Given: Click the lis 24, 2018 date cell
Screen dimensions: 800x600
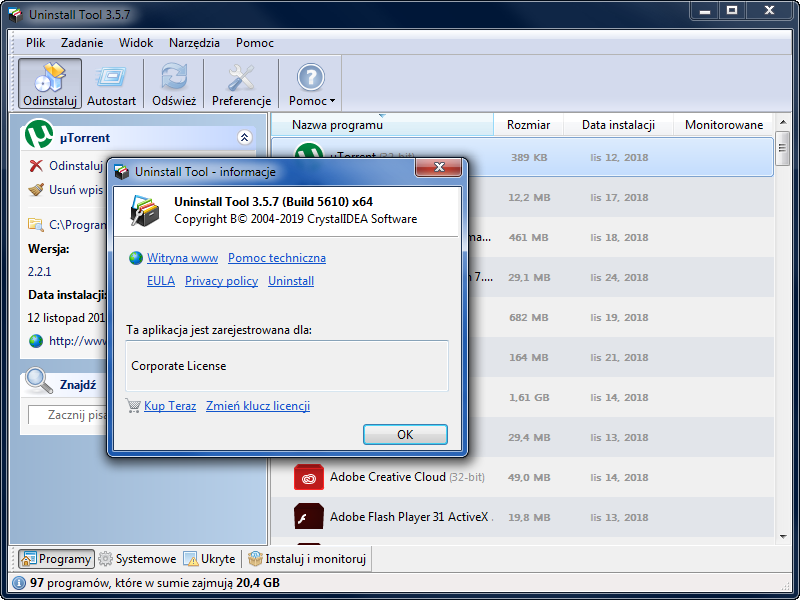Looking at the screenshot, I should 619,278.
